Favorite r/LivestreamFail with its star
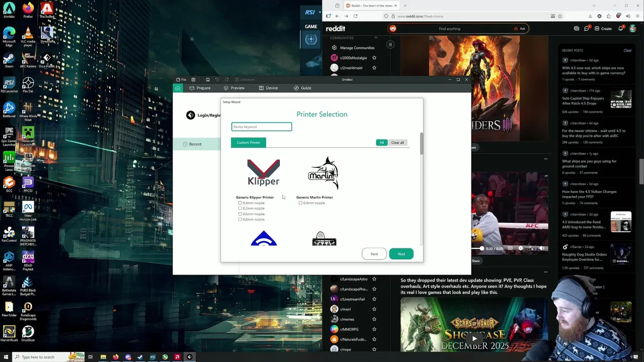This screenshot has width=644, height=362. coord(374,299)
